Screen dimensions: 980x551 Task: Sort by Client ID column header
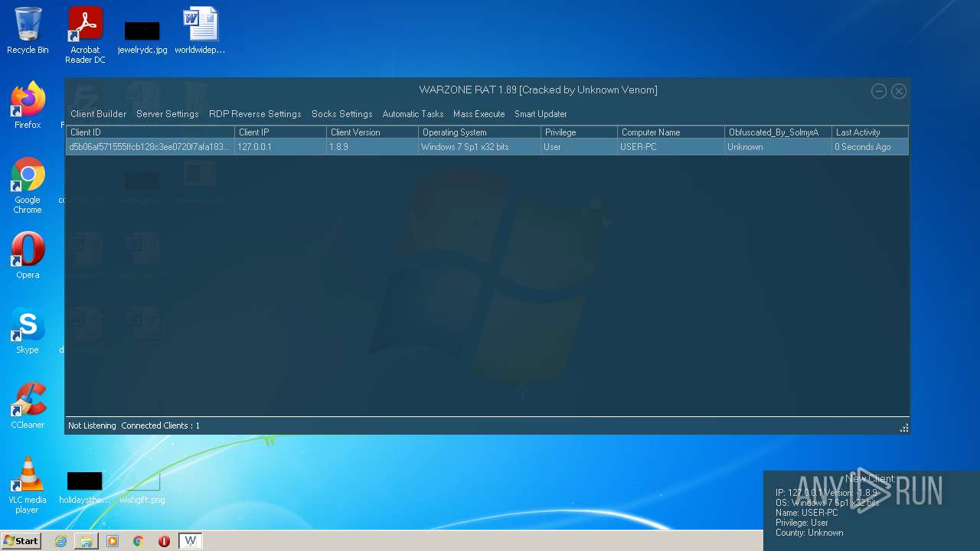[x=150, y=132]
